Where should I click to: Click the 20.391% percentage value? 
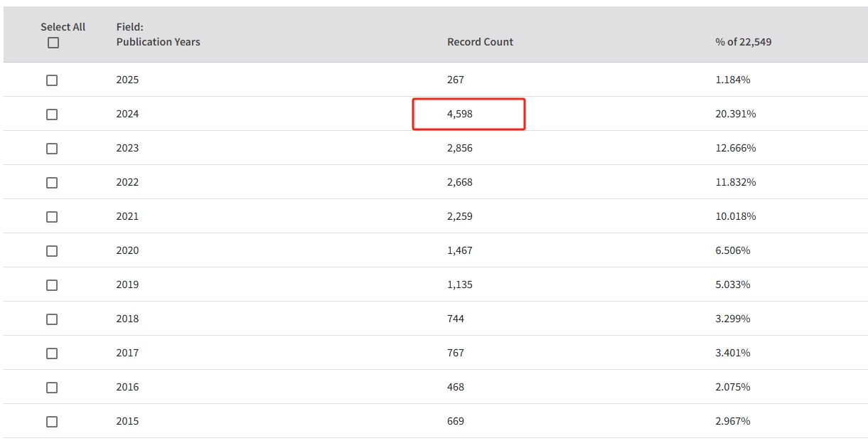735,114
